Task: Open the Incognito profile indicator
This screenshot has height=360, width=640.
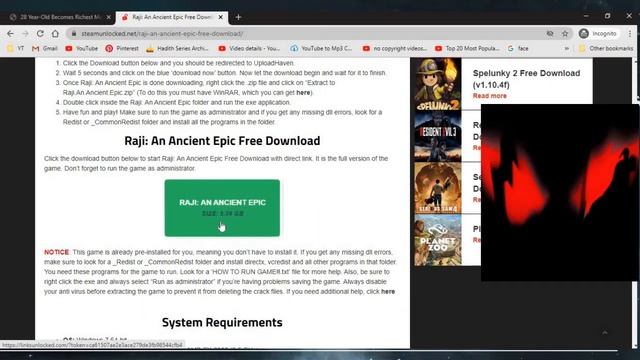Action: [598, 33]
